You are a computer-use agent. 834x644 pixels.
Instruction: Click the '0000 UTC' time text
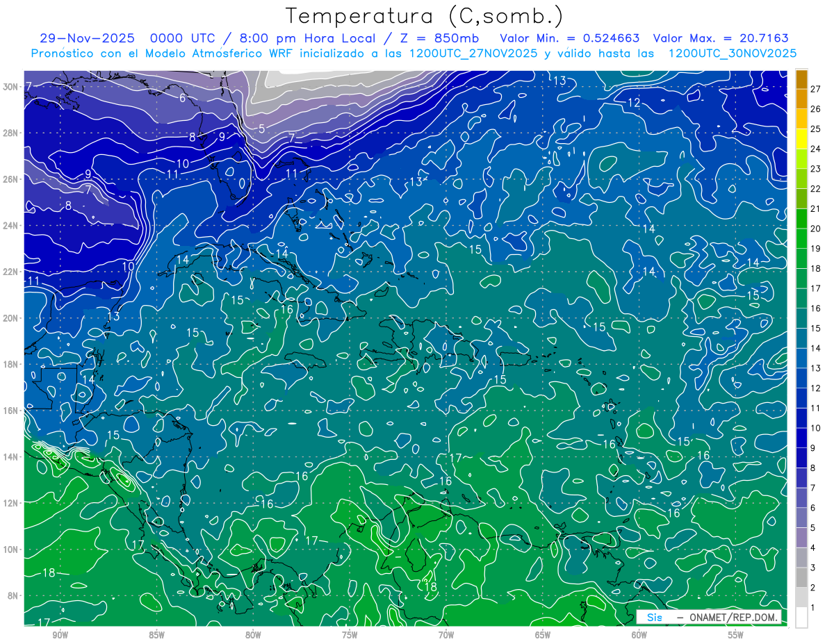(183, 38)
